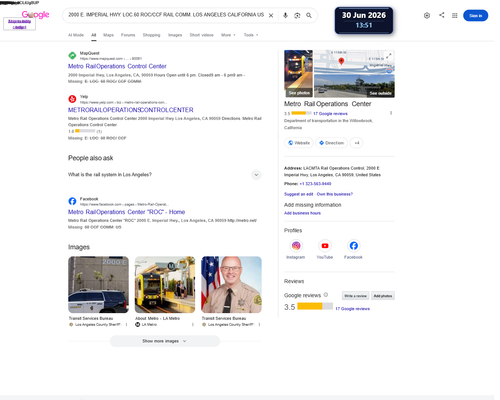The image size is (500, 400).
Task: Open the Yelp METRO RAIL OPERATIONS result
Action: pos(131,110)
